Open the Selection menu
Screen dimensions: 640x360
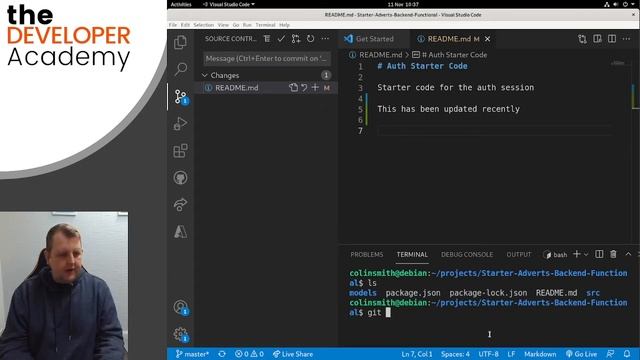[204, 25]
